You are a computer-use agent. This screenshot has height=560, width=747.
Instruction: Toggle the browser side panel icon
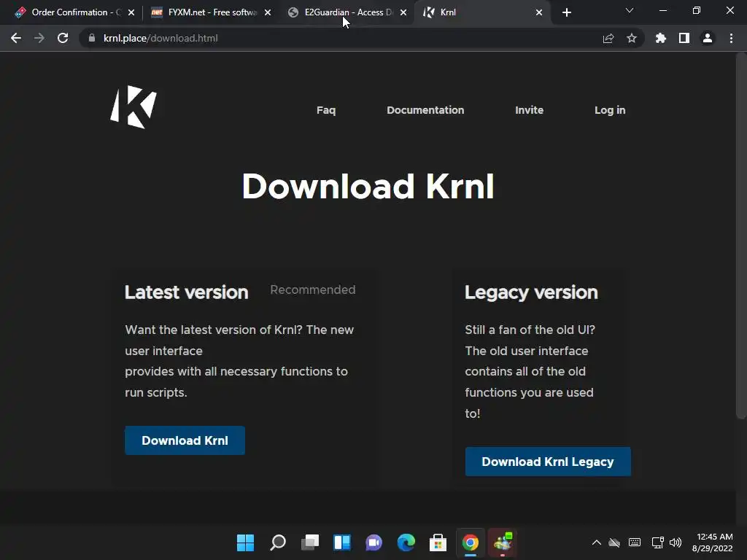684,38
